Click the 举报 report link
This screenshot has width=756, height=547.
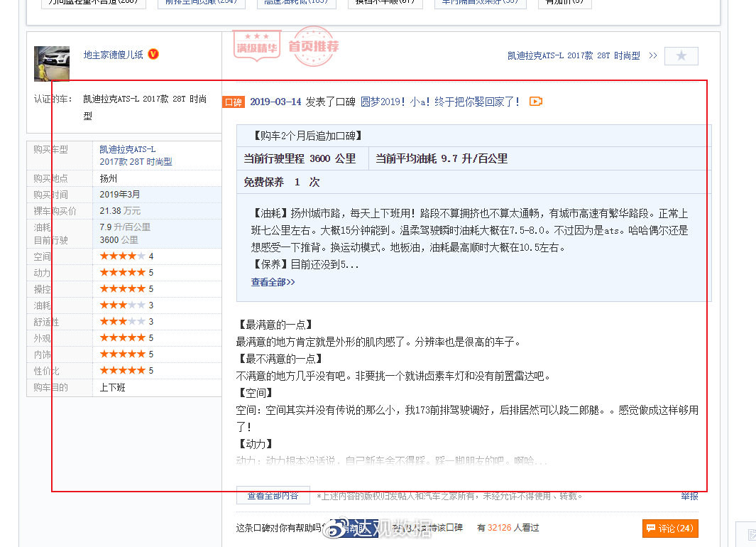tap(689, 497)
